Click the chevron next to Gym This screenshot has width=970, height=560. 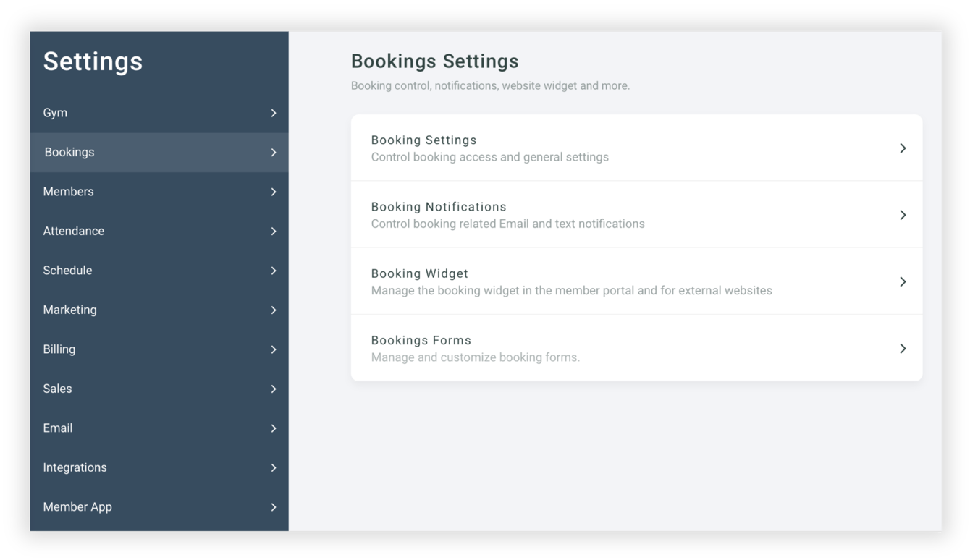tap(274, 113)
